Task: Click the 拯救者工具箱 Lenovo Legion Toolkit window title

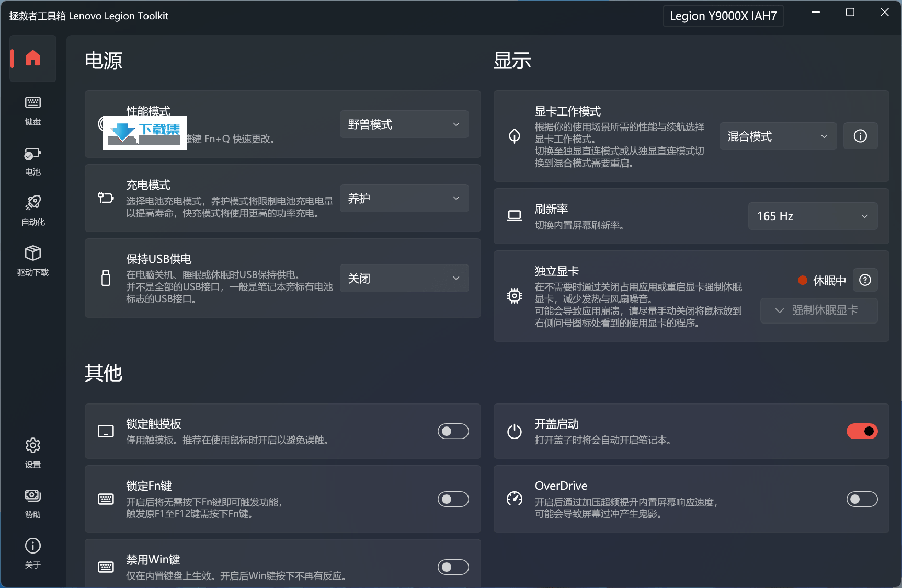Action: point(89,16)
